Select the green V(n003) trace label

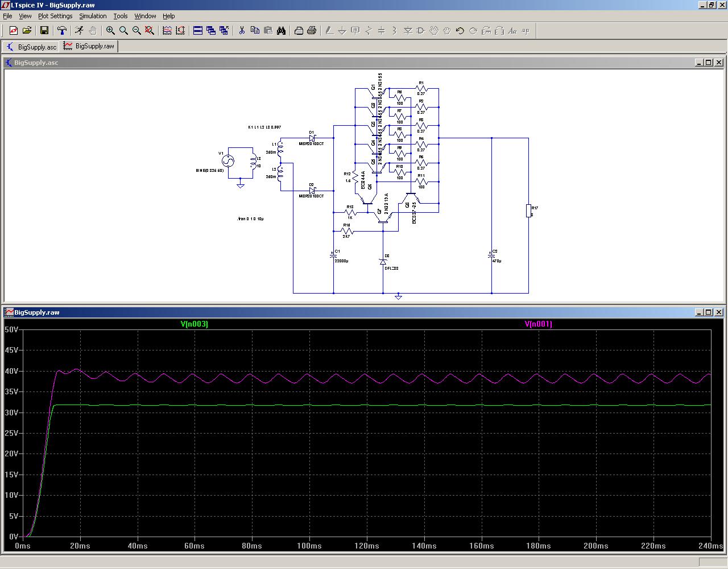pyautogui.click(x=195, y=324)
